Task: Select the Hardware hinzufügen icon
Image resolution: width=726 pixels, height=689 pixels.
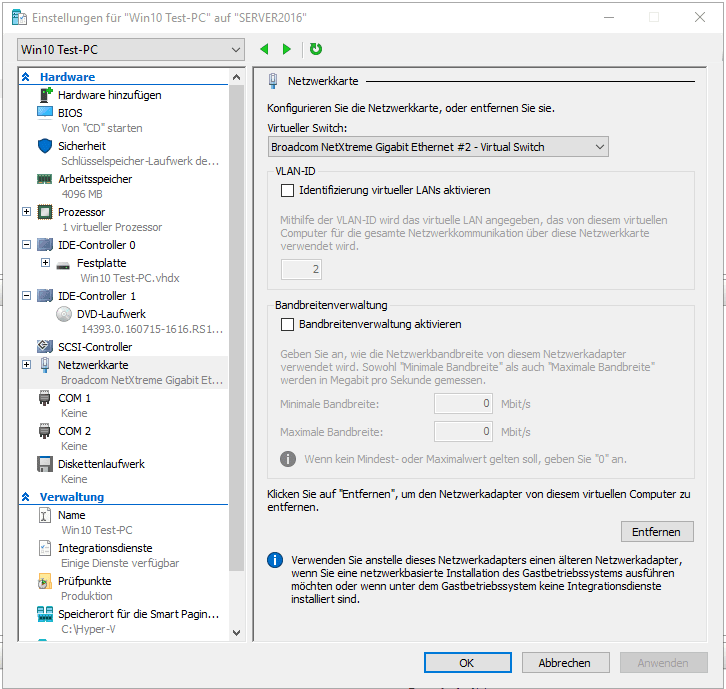Action: 45,95
